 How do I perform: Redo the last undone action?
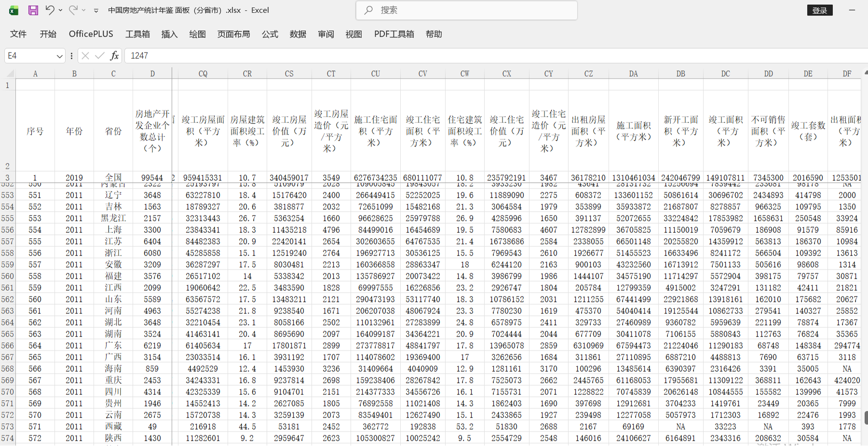tap(73, 10)
